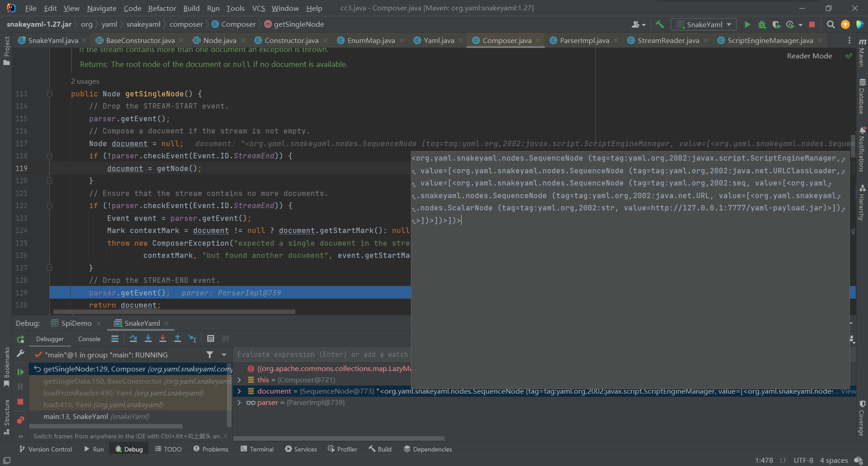Switch to ParserImpl.java editor tab

click(x=584, y=40)
